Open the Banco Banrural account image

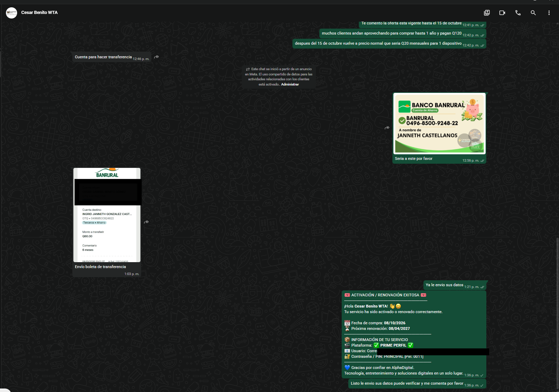439,123
